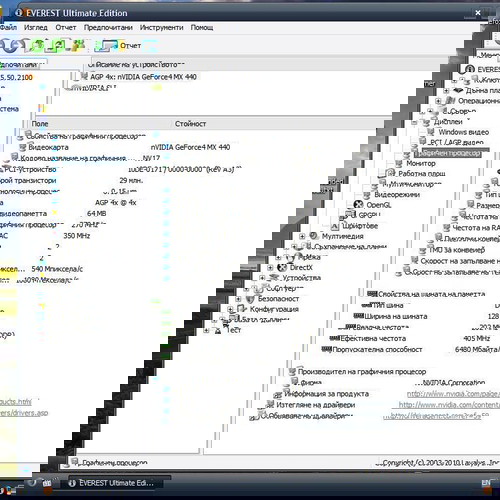500x500 pixels.
Task: Click the Видеокарта row icon
Action: pyautogui.click(x=23, y=147)
